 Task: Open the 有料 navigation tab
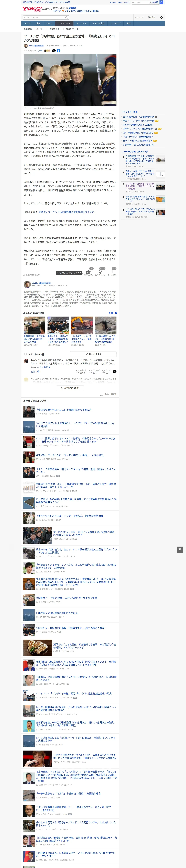pyautogui.click(x=128, y=24)
